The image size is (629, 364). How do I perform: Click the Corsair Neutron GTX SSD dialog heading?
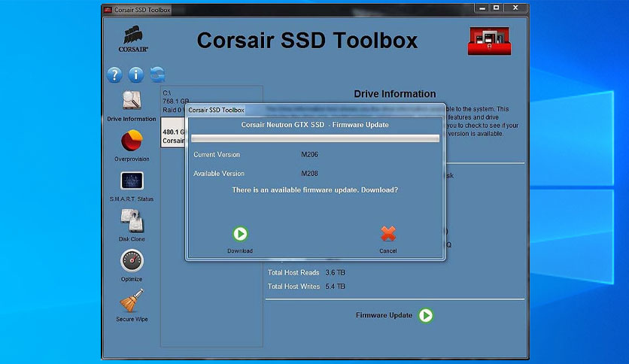pos(315,125)
